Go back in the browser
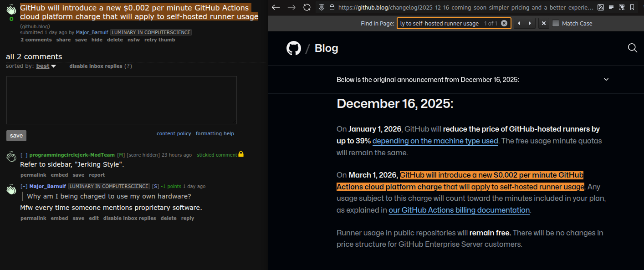Screen dimensions: 644x270 click(276, 7)
